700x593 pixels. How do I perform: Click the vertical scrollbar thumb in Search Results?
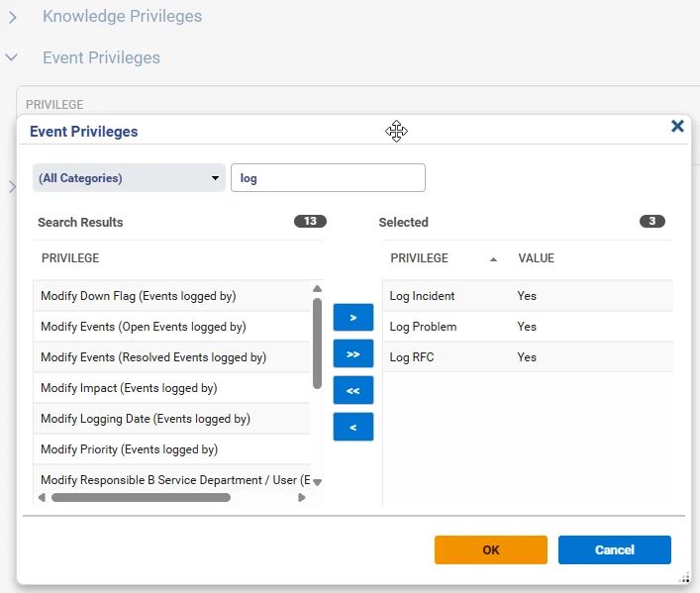point(317,343)
